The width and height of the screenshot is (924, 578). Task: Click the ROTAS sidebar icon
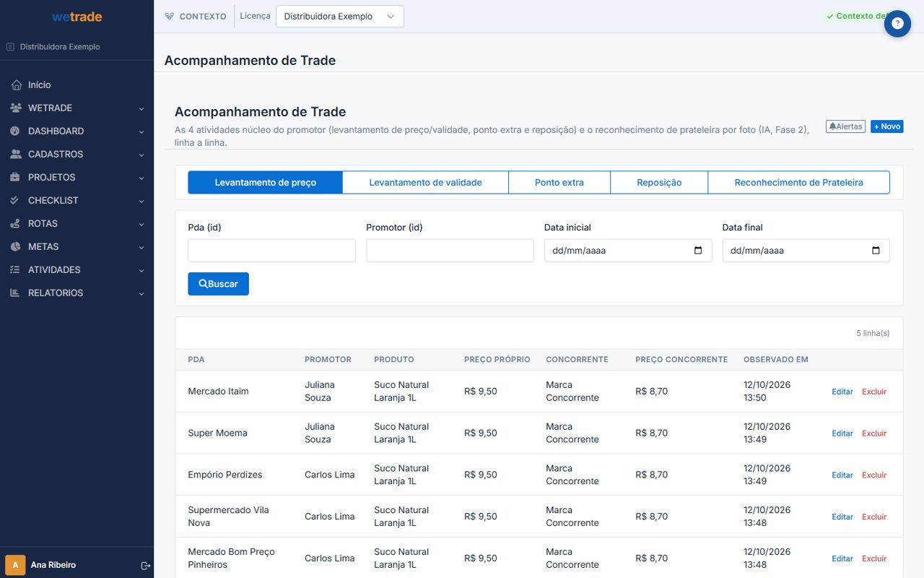pyautogui.click(x=16, y=223)
